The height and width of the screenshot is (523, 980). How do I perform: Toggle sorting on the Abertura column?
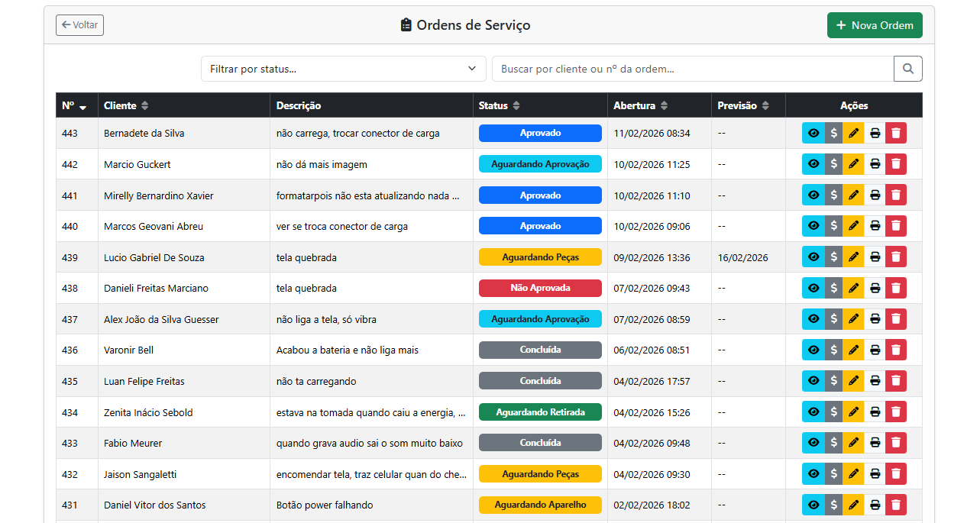tap(663, 105)
